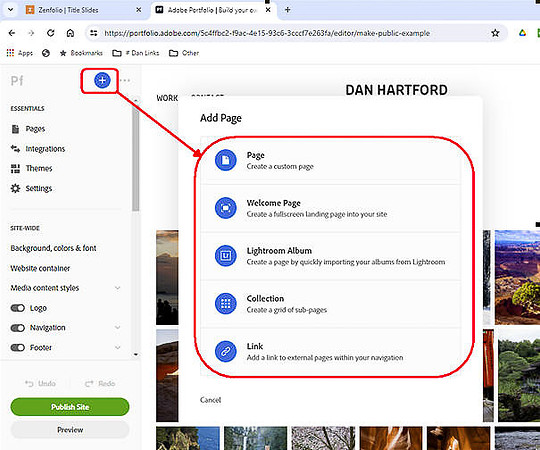Close the Zenfolio browser tab
The image size is (540, 450).
[x=138, y=10]
